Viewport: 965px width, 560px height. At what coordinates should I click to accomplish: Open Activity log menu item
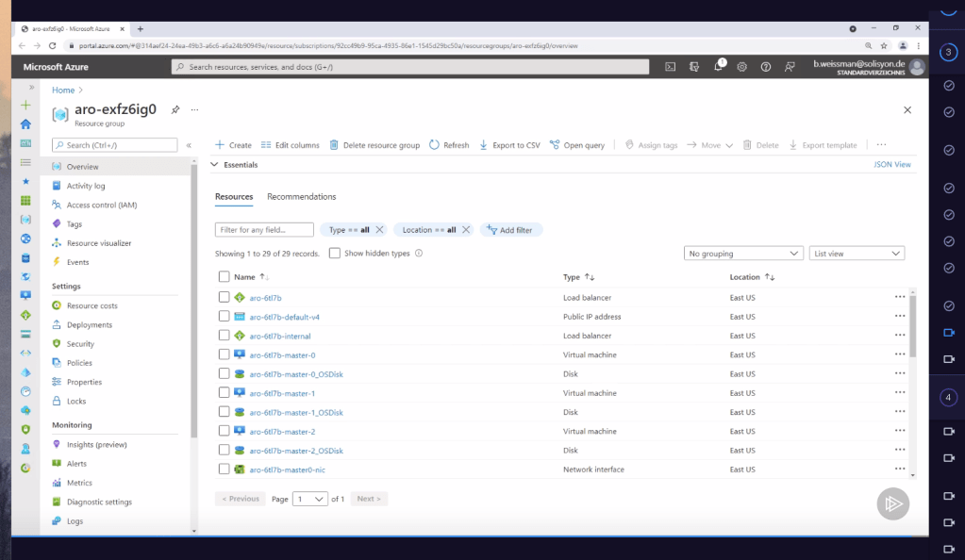coord(86,186)
